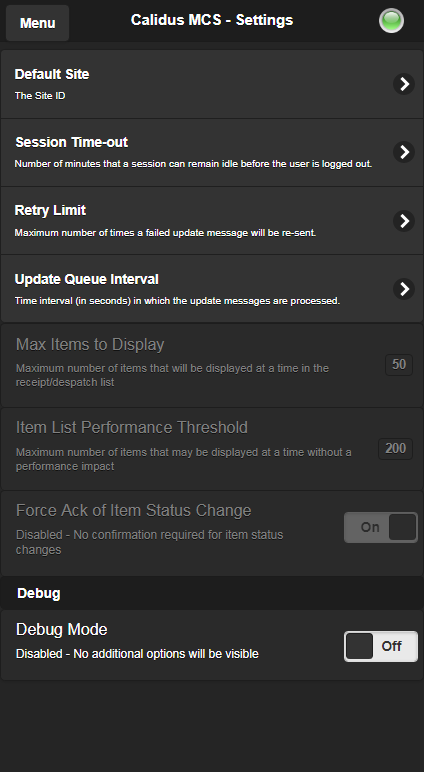Click the Force Ack of Item Status Change label
424x772 pixels.
[x=133, y=511]
